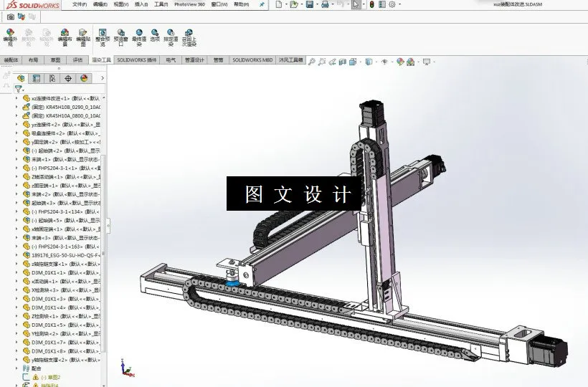Expand KR45H10B_0290 component node
Screen dimensions: 588x387
16,107
